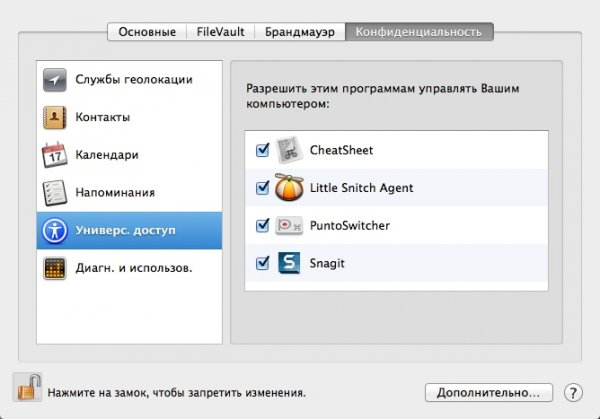This screenshot has height=419, width=600.
Task: Select Диагн. и использов. in the sidebar
Action: (x=129, y=268)
